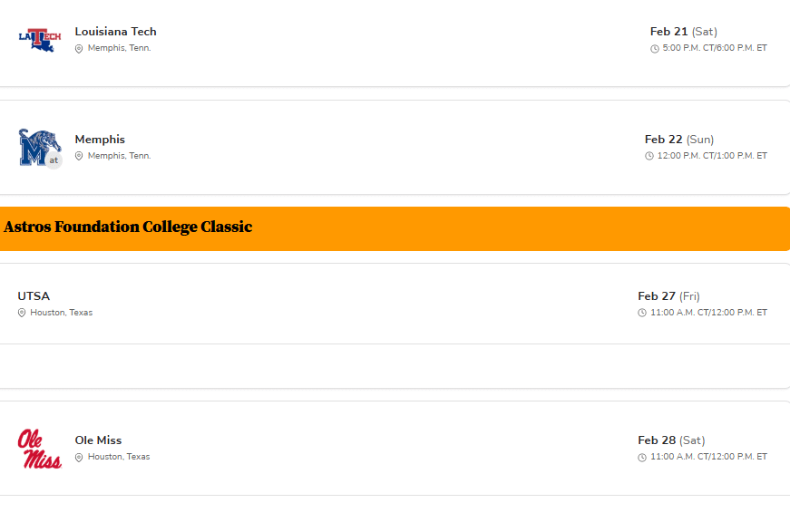
Task: Click the clock icon beside 5:00 P.M. CT
Action: (655, 49)
